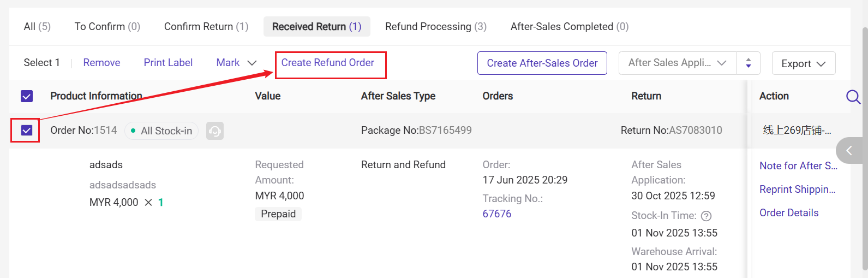Click Create After-Sales Order button
This screenshot has height=278, width=868.
[542, 63]
